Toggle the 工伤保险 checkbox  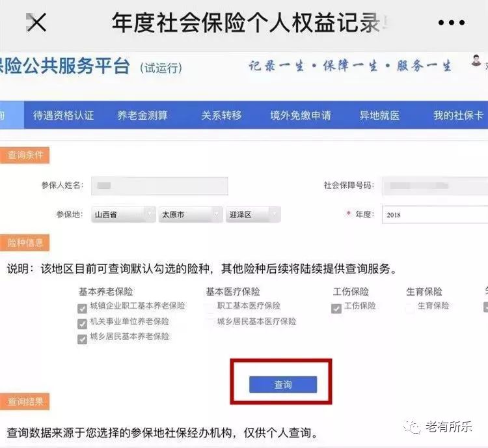click(x=336, y=309)
